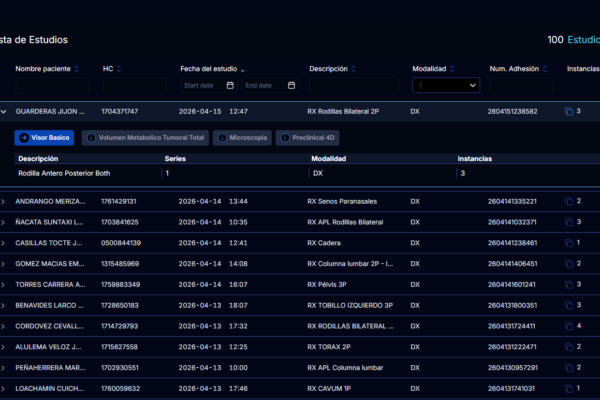The image size is (600, 400).
Task: Sort by Modalidad column icon
Action: pyautogui.click(x=451, y=69)
